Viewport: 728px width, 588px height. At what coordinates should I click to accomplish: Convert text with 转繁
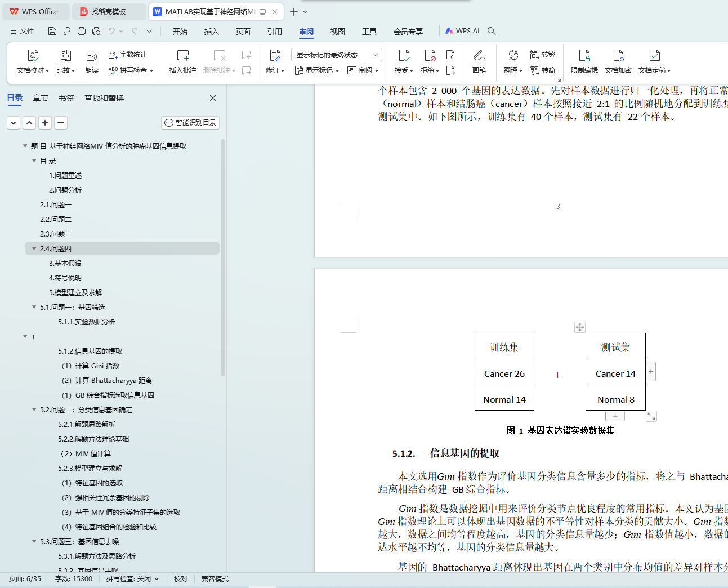tap(543, 55)
